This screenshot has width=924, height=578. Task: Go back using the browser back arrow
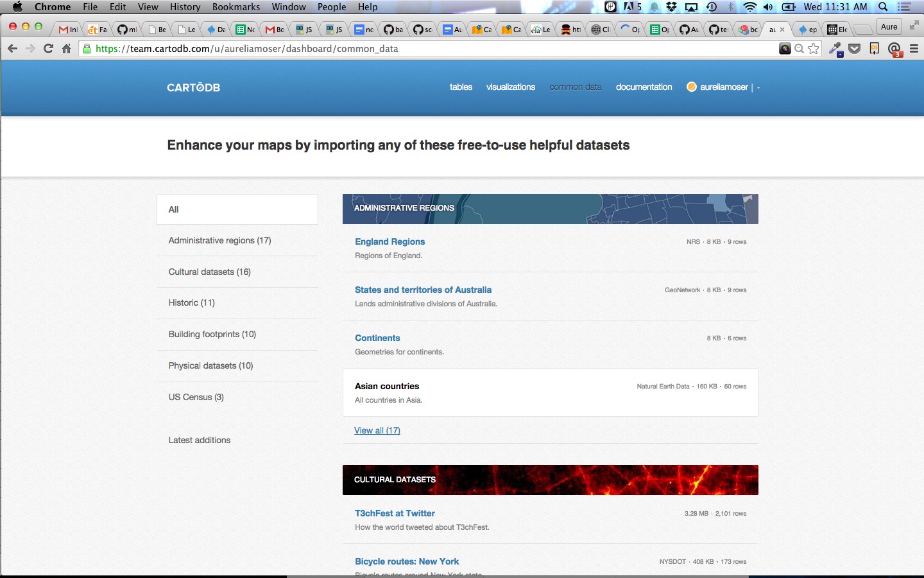pyautogui.click(x=12, y=49)
